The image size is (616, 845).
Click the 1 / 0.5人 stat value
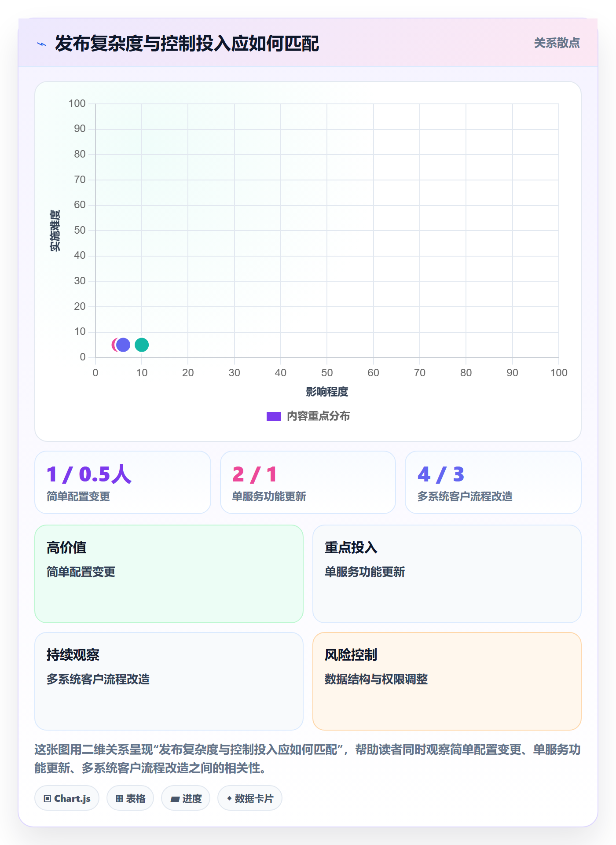(x=89, y=474)
